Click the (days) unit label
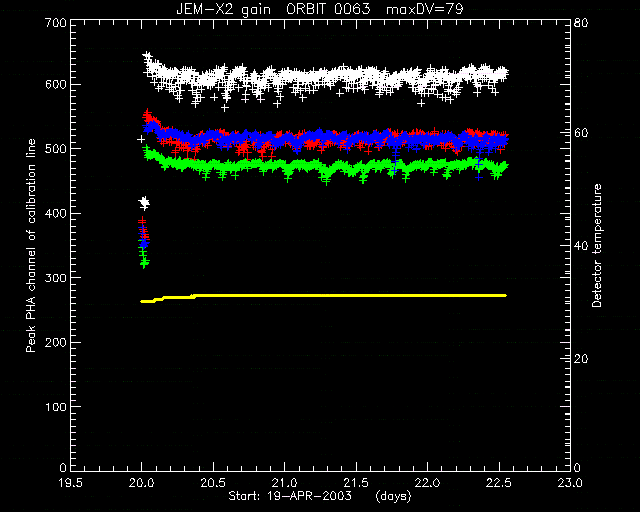Image resolution: width=640 pixels, height=512 pixels. tap(393, 496)
